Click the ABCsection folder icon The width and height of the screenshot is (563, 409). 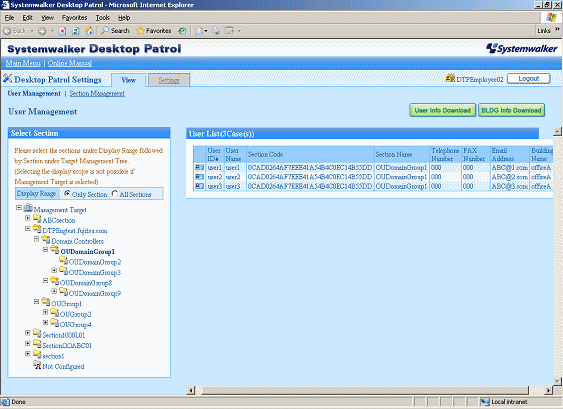(x=37, y=218)
